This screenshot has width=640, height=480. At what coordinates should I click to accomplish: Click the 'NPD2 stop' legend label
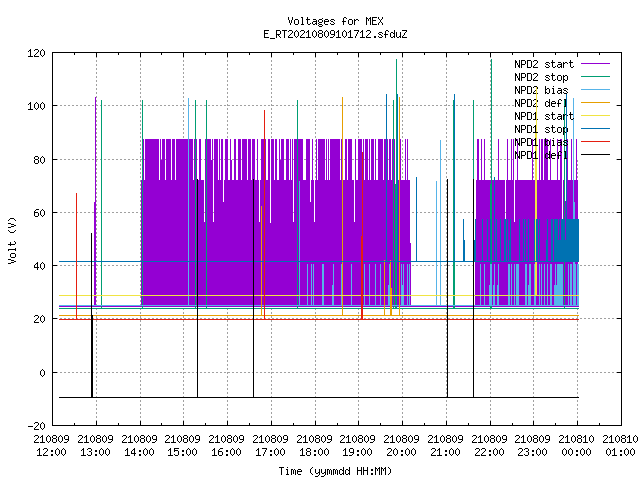(x=541, y=77)
